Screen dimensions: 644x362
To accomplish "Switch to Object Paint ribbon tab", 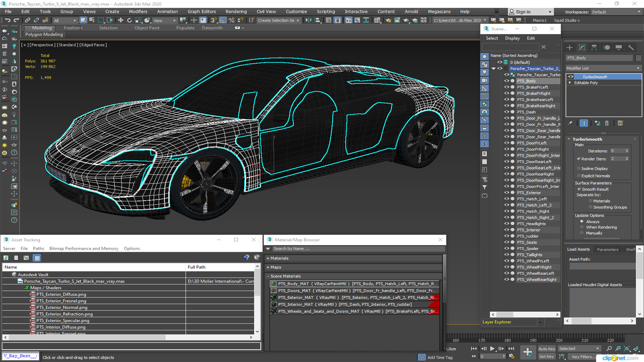I will click(x=147, y=28).
